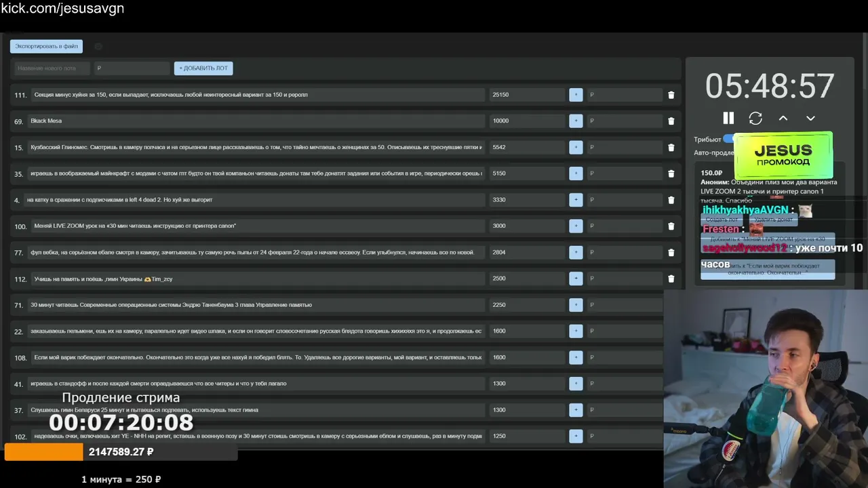Focus ruble add-amount field on Bkack Mesa row
The height and width of the screenshot is (488, 868).
625,121
